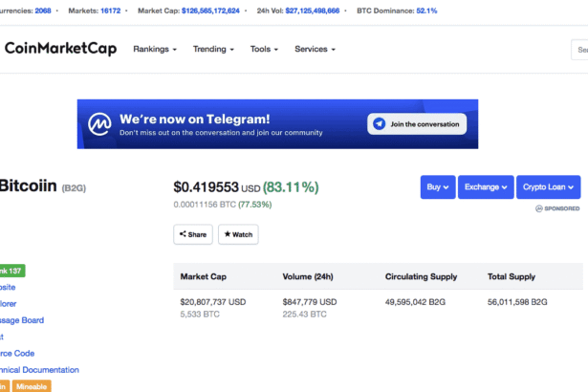This screenshot has width=588, height=392.
Task: Click the BTC Dominance 52.1% link
Action: click(426, 11)
